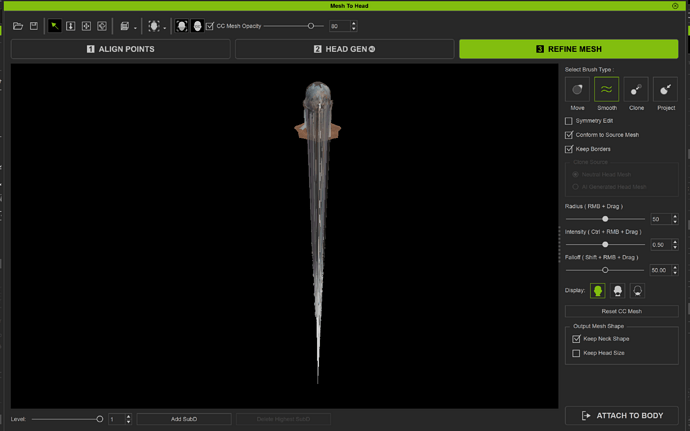Select the Smooth brush
The height and width of the screenshot is (431, 690).
point(606,89)
